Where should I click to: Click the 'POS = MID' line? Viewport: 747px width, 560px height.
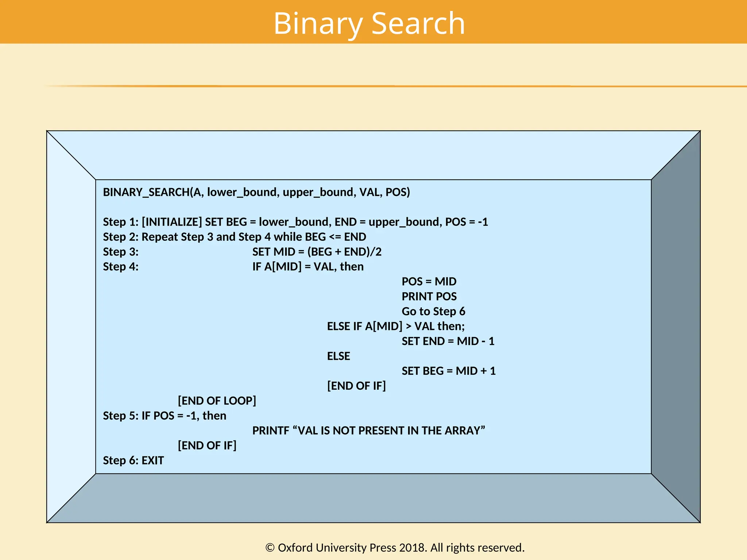coord(429,281)
